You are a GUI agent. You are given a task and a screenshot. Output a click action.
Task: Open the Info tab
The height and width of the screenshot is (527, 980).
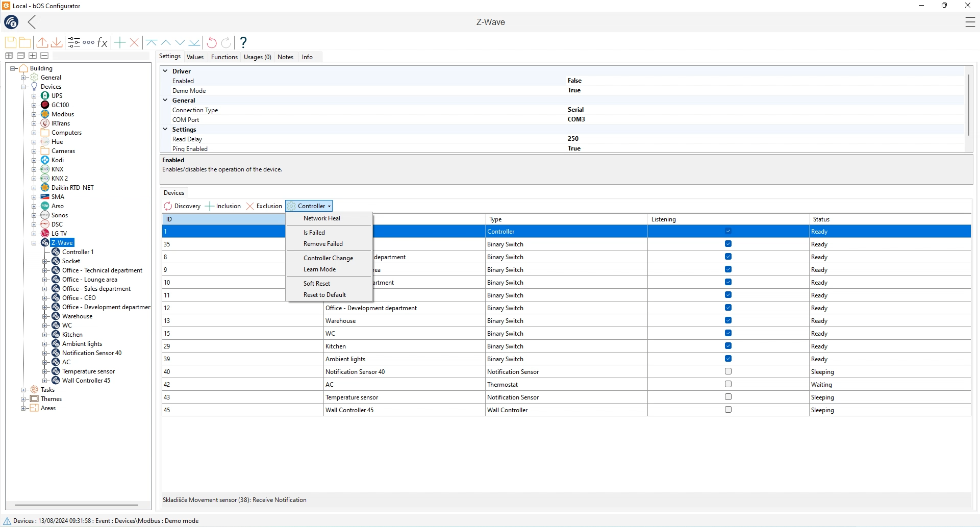point(307,57)
